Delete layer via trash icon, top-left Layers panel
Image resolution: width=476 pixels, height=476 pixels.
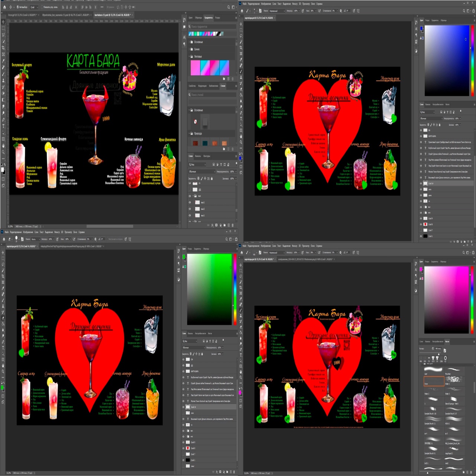[233, 225]
